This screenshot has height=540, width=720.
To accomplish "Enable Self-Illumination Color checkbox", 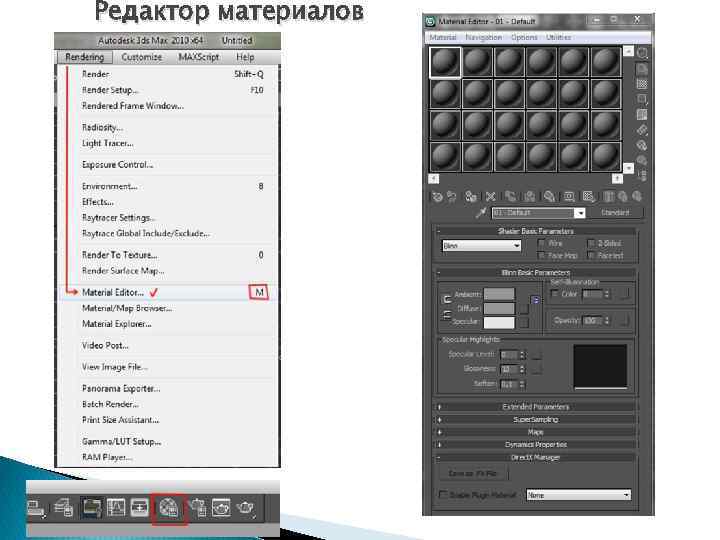I will tap(555, 294).
